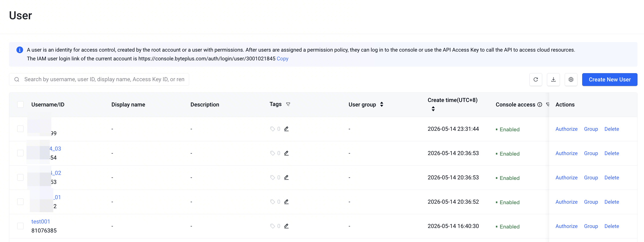Click user ID 81076385
Screen dimensions: 644x242
44,230
